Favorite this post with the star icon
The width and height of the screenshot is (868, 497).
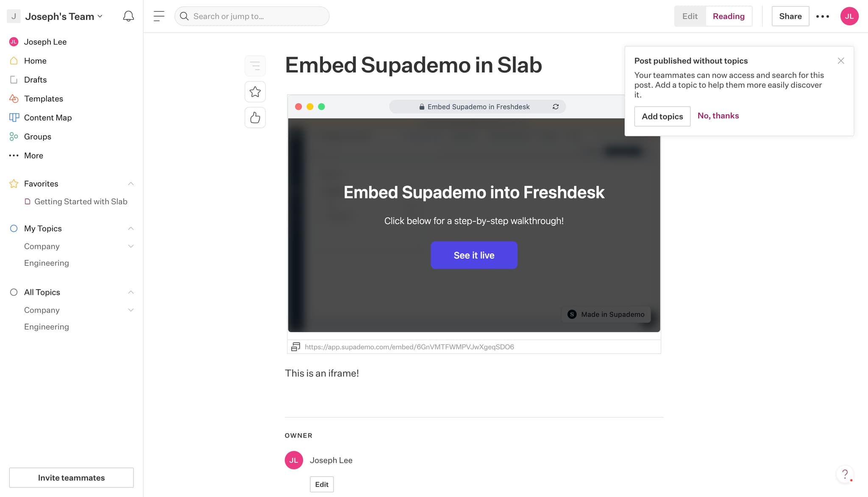(255, 91)
